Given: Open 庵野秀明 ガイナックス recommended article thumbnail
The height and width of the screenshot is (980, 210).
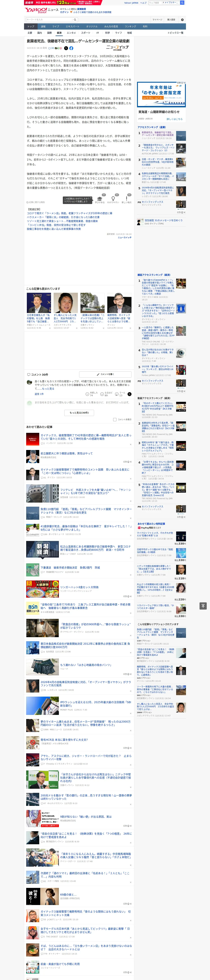Looking at the screenshot, I should [x=119, y=303].
